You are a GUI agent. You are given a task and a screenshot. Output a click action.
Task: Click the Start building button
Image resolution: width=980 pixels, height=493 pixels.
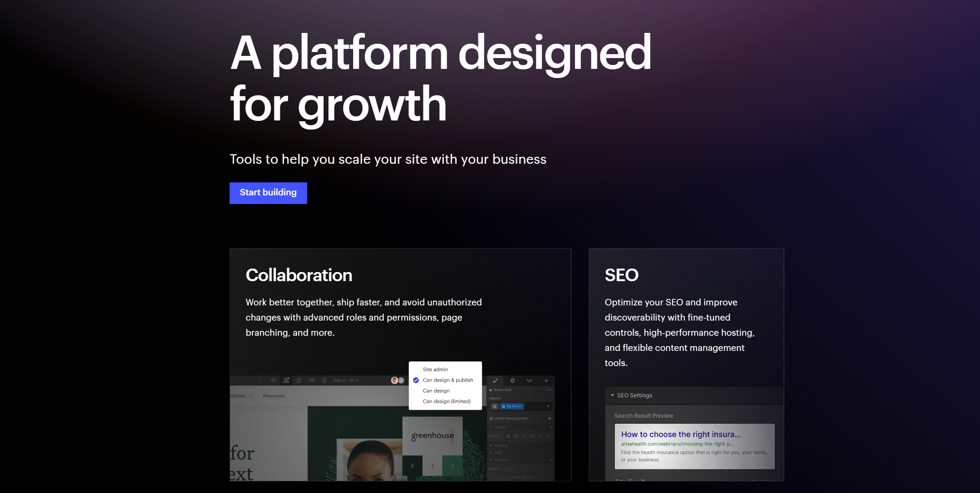(268, 193)
